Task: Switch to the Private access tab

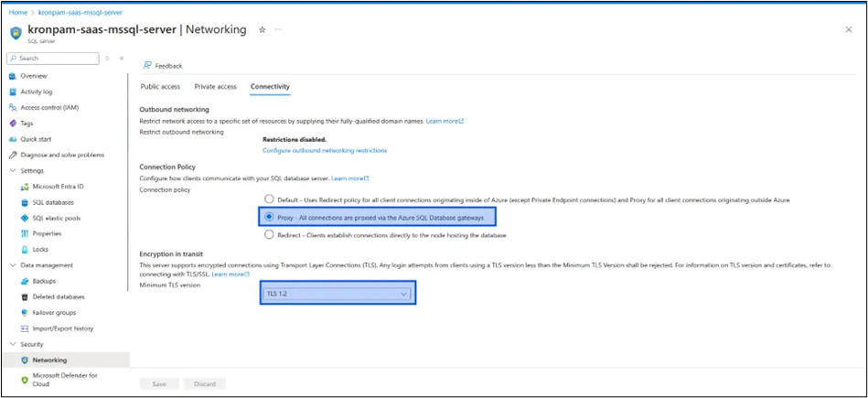Action: pos(215,86)
